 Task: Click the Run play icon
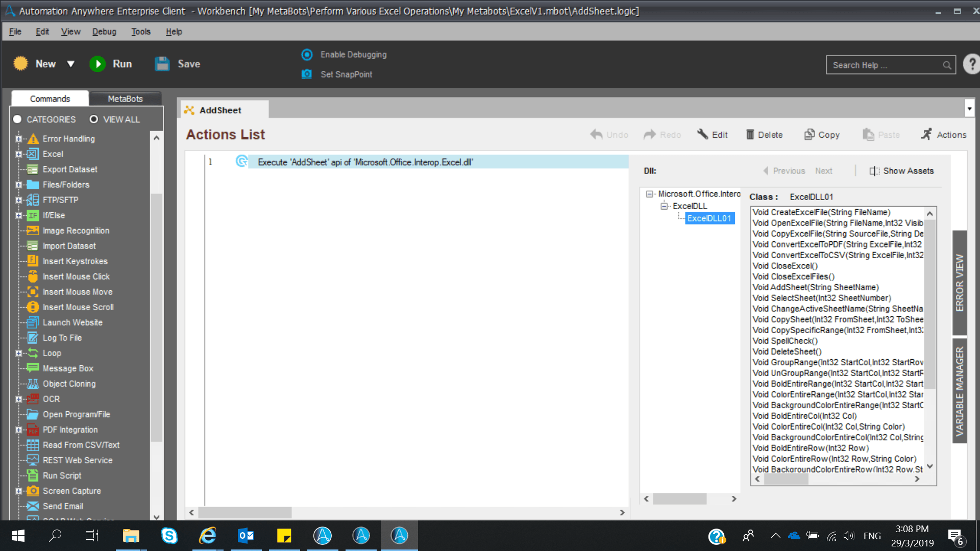click(97, 64)
